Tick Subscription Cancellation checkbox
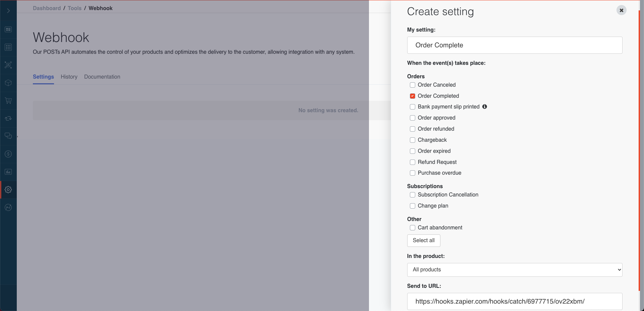The width and height of the screenshot is (644, 311). (413, 195)
